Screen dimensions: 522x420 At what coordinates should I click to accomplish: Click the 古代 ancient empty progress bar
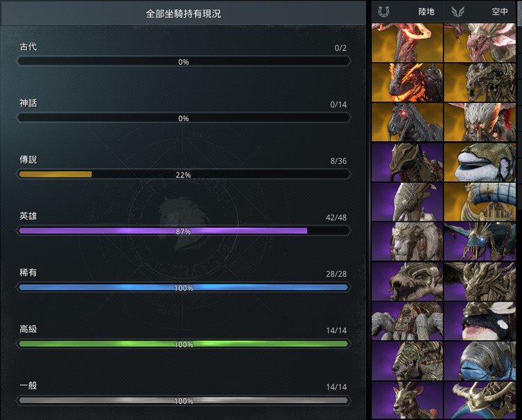point(184,61)
